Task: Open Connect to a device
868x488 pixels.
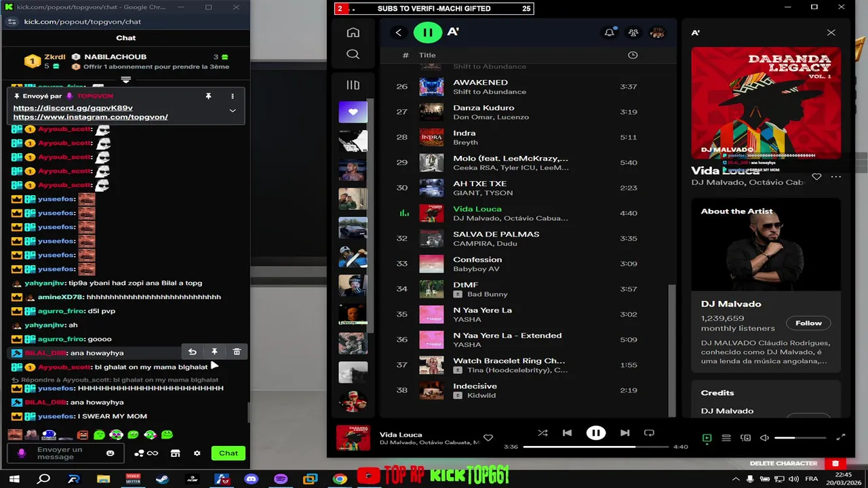Action: coord(746,438)
